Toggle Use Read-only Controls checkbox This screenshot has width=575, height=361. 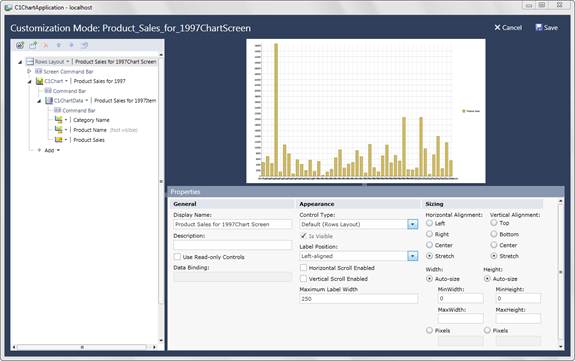point(177,256)
